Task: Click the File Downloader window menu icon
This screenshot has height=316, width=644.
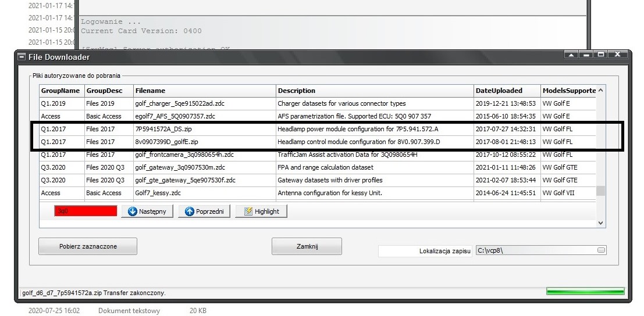Action: [x=22, y=57]
